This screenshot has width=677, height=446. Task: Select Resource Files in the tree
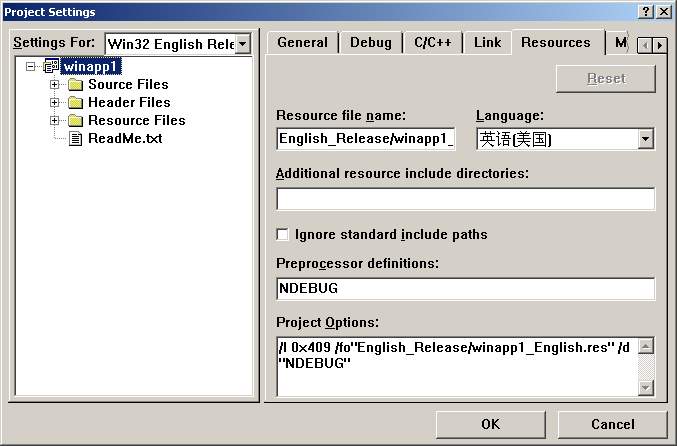coord(137,120)
